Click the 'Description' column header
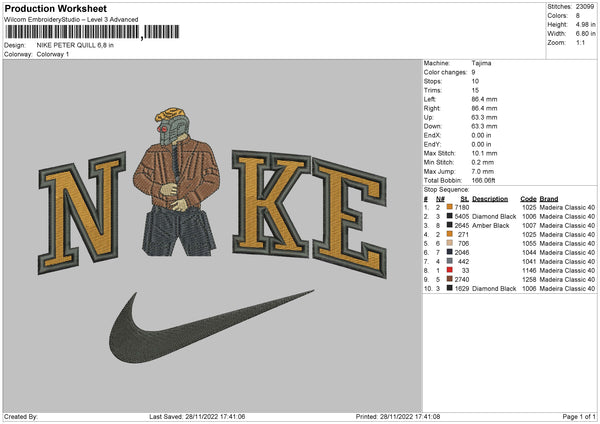Image resolution: width=600 pixels, height=424 pixels. click(490, 199)
